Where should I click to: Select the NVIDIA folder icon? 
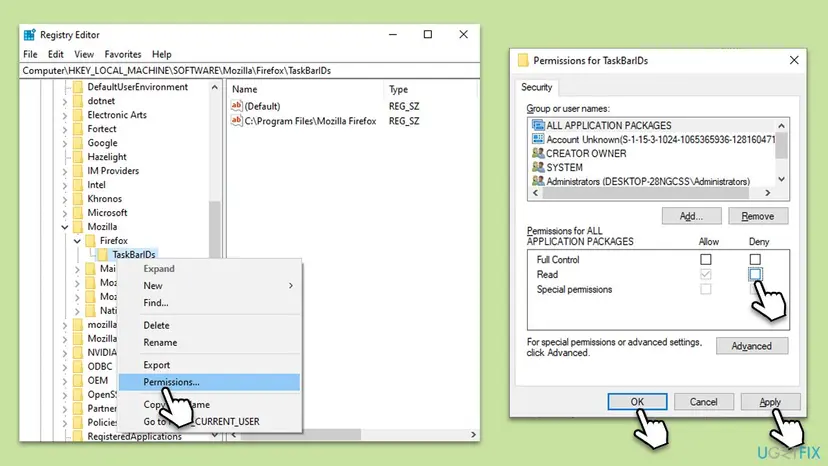[78, 352]
